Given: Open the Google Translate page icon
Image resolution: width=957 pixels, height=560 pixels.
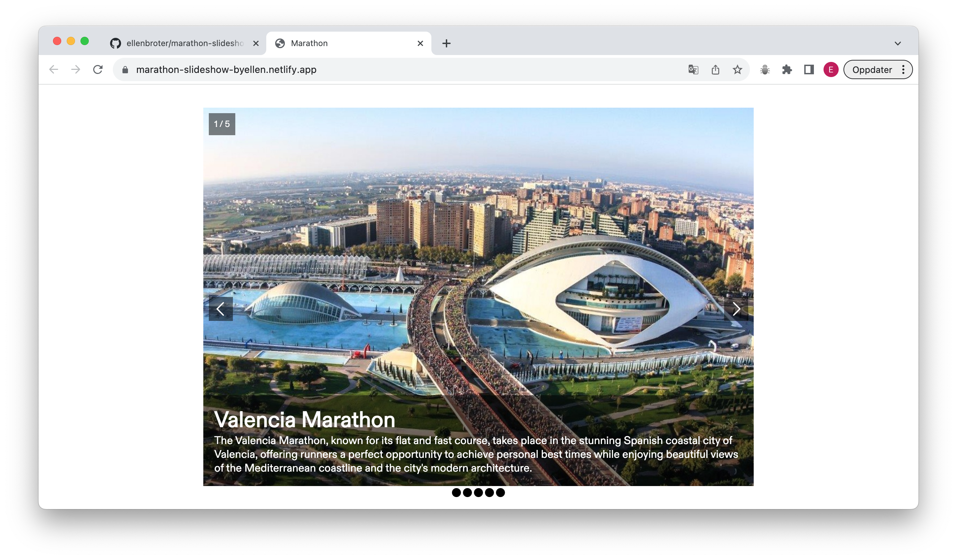Looking at the screenshot, I should (x=693, y=69).
